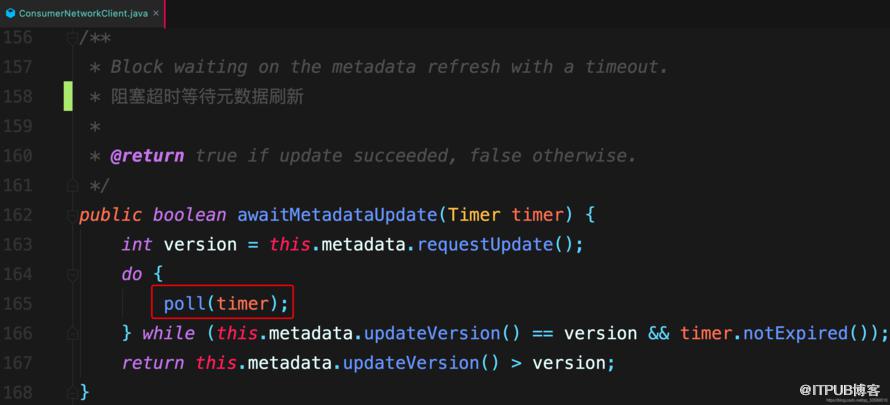Click the awaitMetadataUpdate method name
This screenshot has width=890, height=405.
[335, 215]
